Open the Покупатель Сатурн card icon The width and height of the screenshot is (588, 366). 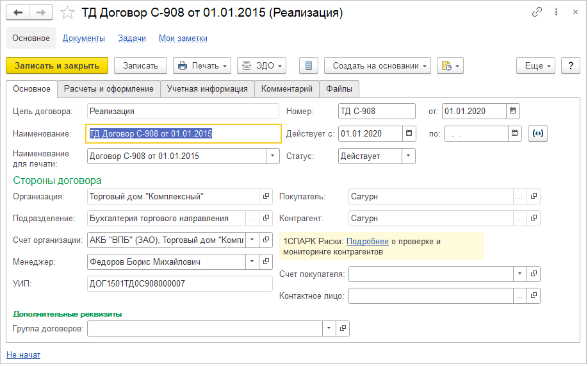pos(534,196)
